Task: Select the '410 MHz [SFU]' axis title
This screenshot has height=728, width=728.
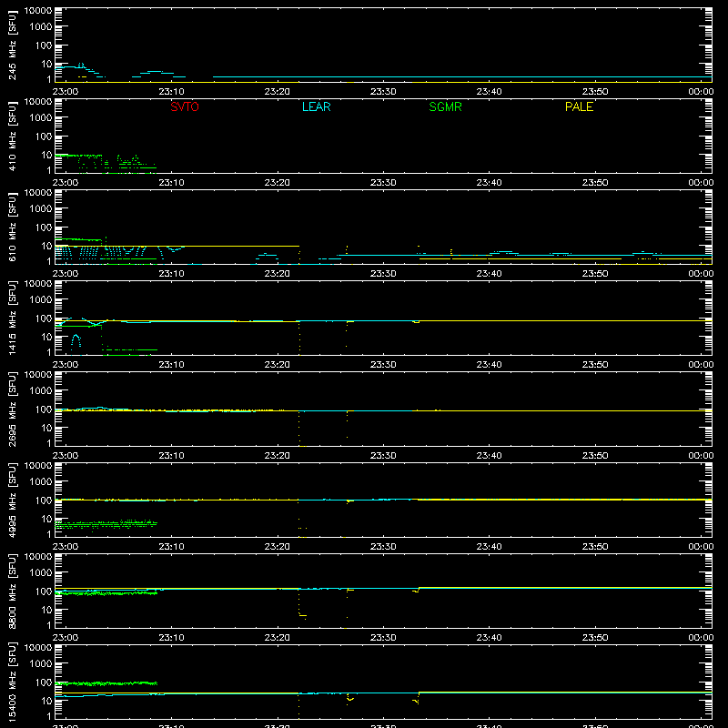Action: [x=12, y=136]
